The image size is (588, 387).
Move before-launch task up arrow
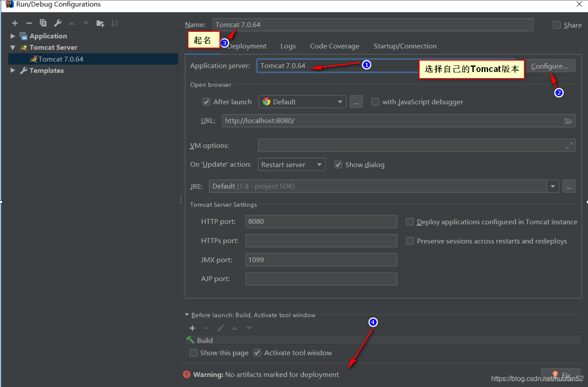[x=235, y=328]
